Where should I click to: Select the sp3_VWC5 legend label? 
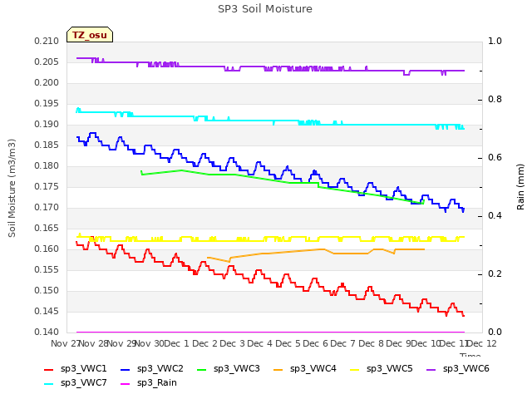[390, 369]
